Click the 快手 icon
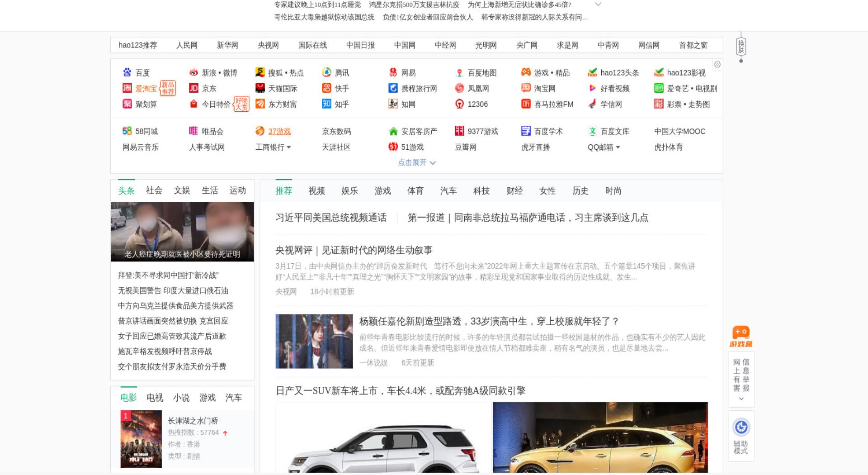Viewport: 868px width, 475px height. coord(326,88)
